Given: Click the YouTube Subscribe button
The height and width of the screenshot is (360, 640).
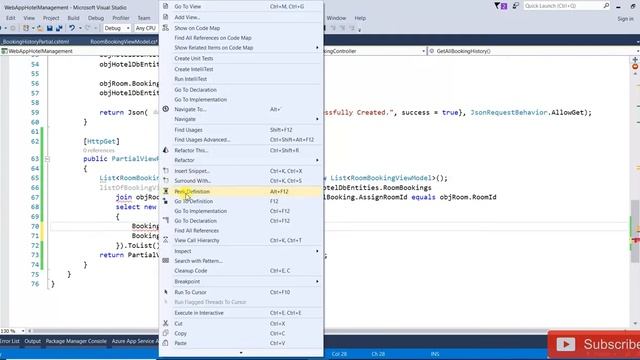Looking at the screenshot, I should click(x=594, y=344).
